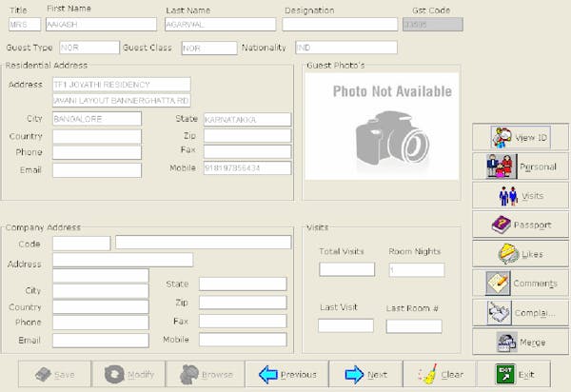Image resolution: width=571 pixels, height=392 pixels.
Task: Click the First Name field AAKASH
Action: [x=101, y=25]
